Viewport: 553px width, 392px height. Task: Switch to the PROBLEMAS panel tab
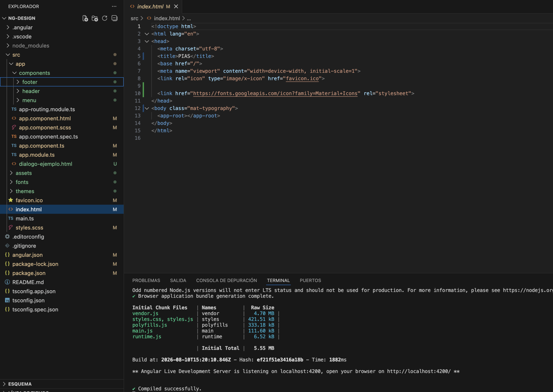pos(146,280)
